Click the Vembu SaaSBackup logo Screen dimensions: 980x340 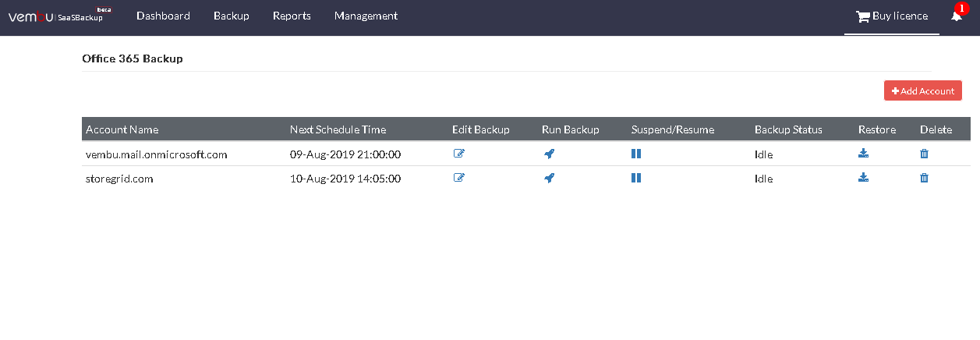pos(59,16)
